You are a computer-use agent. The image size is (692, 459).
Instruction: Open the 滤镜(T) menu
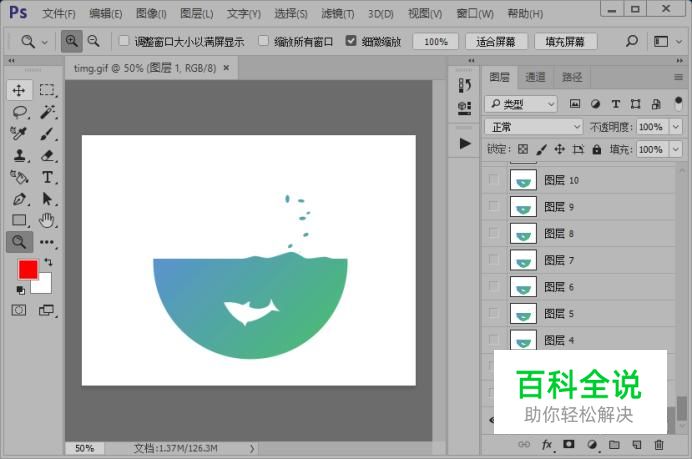(335, 14)
